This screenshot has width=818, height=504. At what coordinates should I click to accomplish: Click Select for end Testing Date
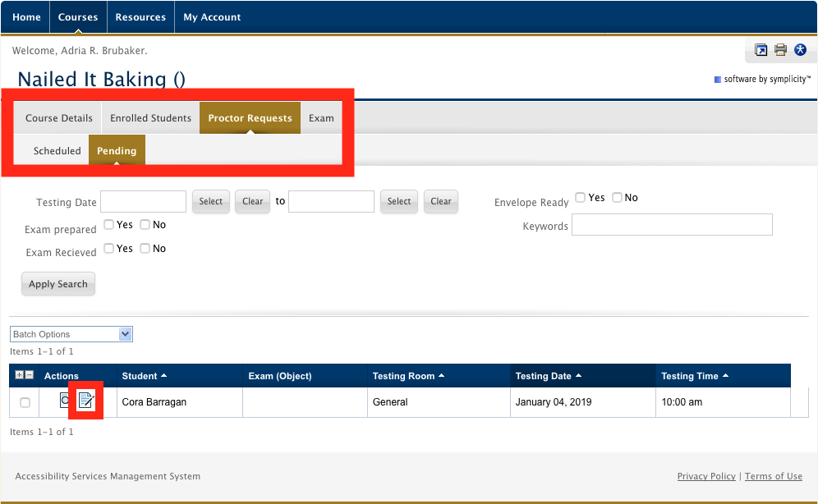pos(399,201)
